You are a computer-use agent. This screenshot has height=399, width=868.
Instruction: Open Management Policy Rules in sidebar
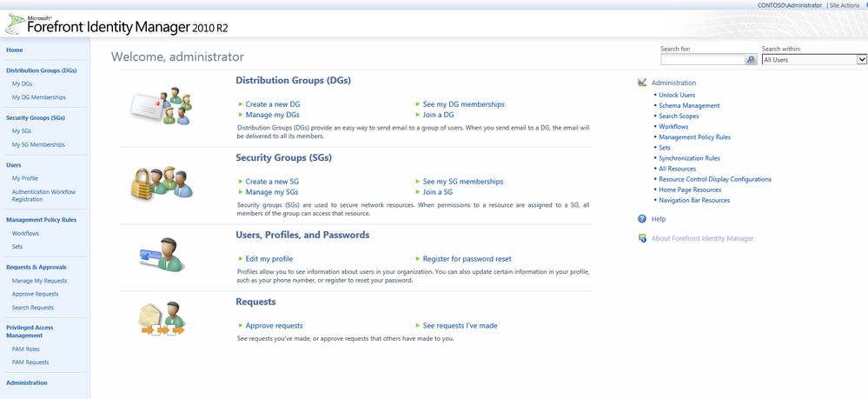coord(42,219)
